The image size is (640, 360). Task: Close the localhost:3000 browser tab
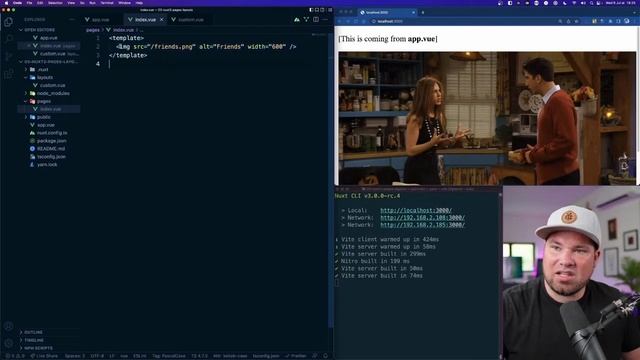(413, 13)
